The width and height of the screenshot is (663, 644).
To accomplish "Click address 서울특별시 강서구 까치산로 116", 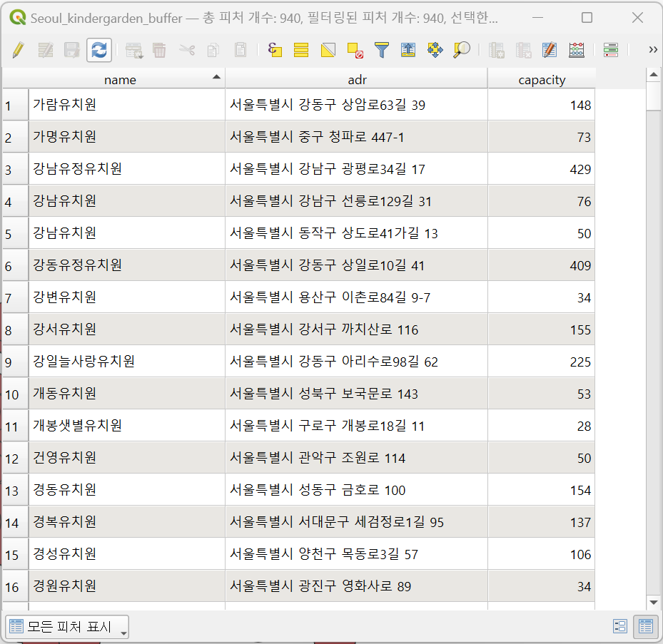I will click(356, 329).
